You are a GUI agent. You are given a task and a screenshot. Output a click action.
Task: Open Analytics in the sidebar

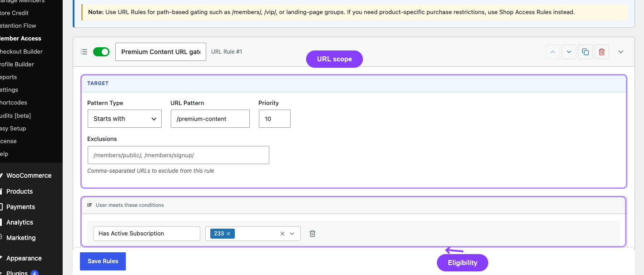[20, 222]
